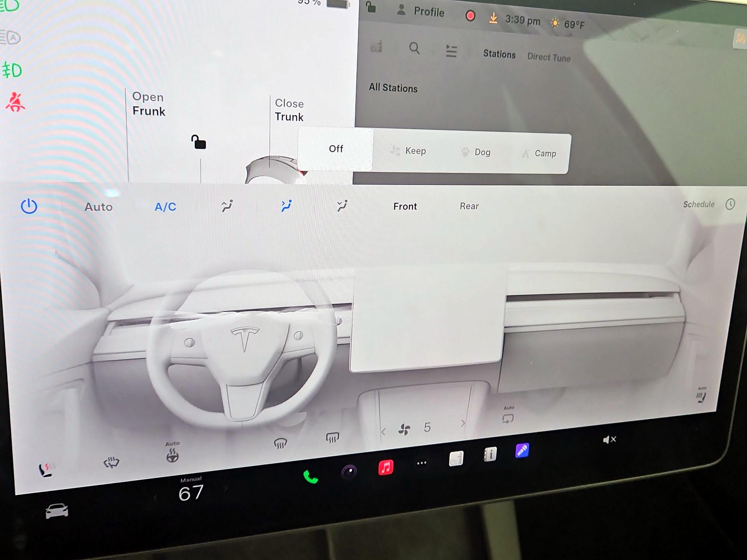Select first airflow direction vent icon

pos(227,206)
